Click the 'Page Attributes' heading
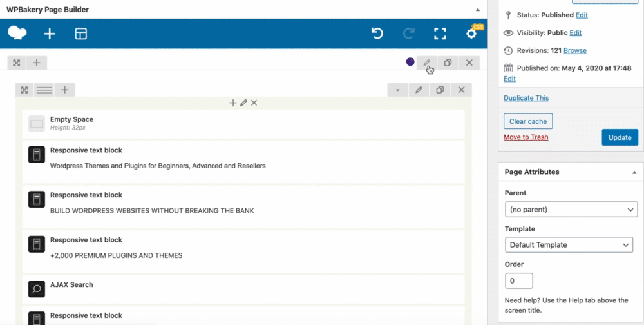 point(532,172)
